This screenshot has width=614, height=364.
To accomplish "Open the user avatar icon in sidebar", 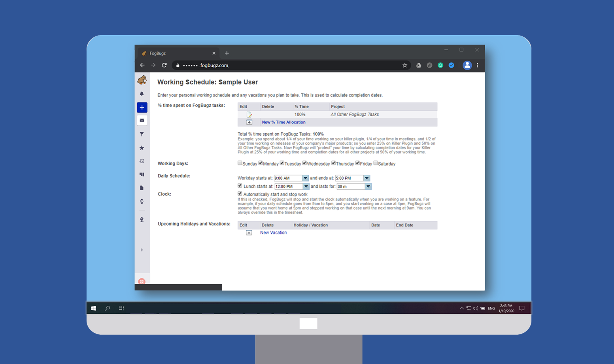I will click(142, 219).
